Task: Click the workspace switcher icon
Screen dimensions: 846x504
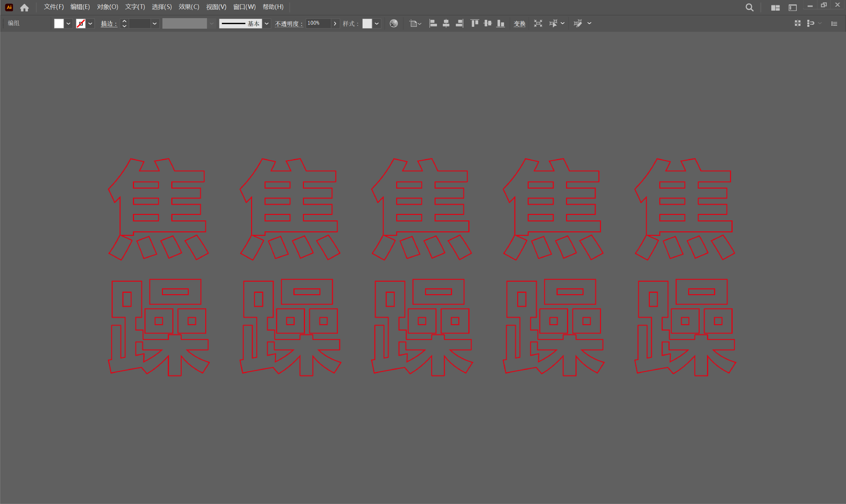Action: (792, 8)
